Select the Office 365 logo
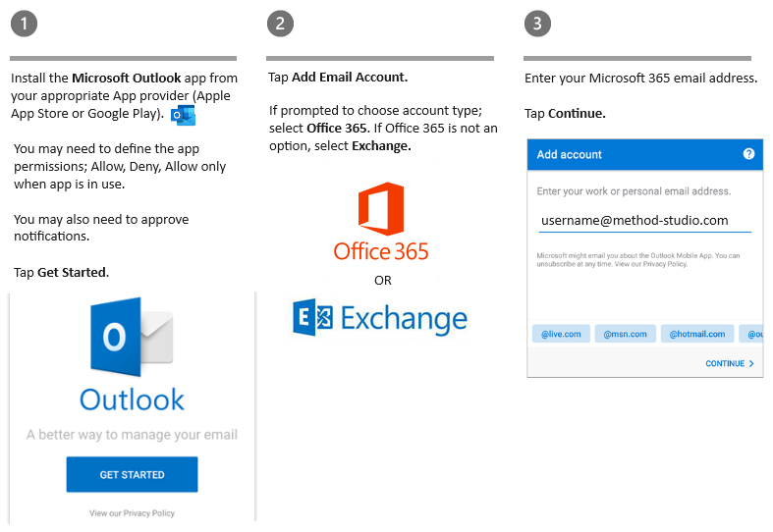The image size is (773, 532). pos(381,222)
